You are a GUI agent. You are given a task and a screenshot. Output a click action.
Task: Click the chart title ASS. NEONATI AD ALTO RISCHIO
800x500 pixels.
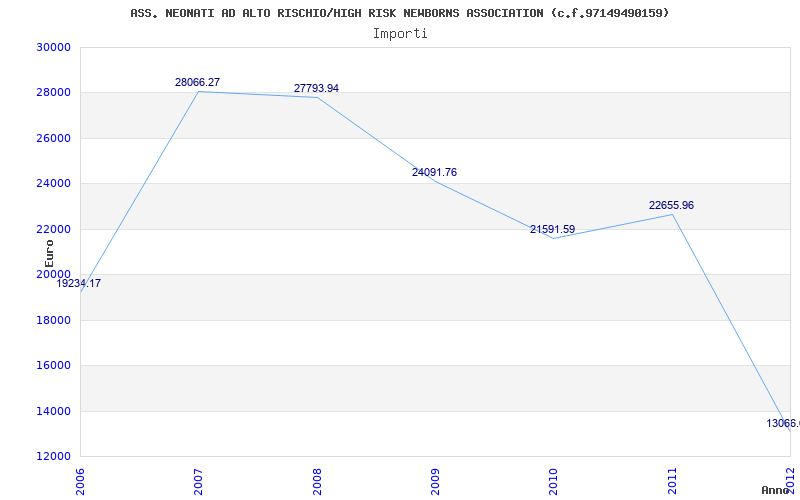[399, 13]
